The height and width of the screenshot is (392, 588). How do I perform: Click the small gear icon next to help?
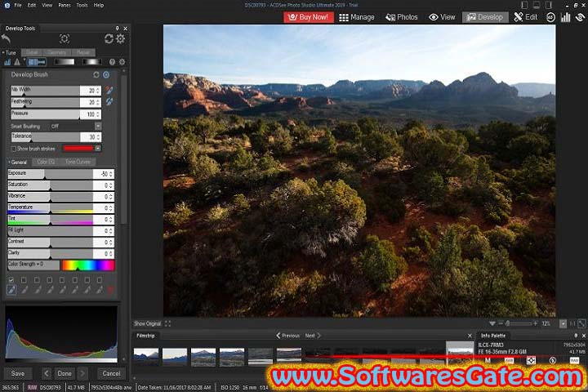point(122,62)
